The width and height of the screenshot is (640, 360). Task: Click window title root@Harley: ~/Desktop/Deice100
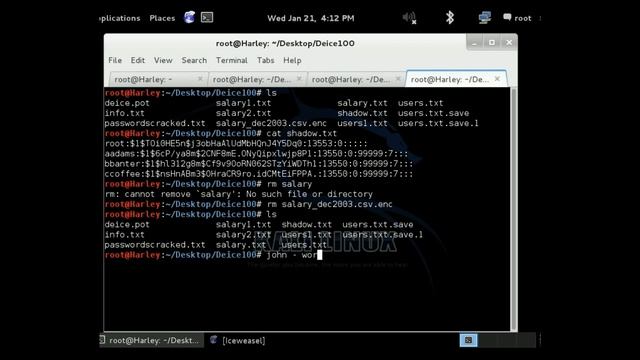coord(285,43)
